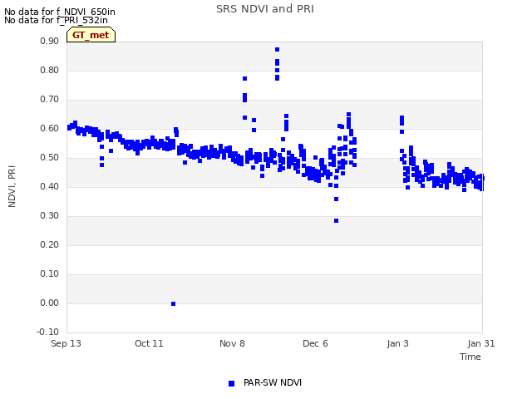The image size is (532, 399).
Task: Click the Dec 6 x-axis tick label
Action: click(x=315, y=343)
